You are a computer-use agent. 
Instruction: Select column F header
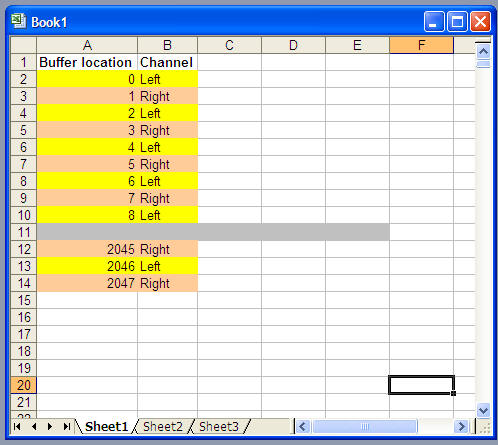[x=421, y=45]
